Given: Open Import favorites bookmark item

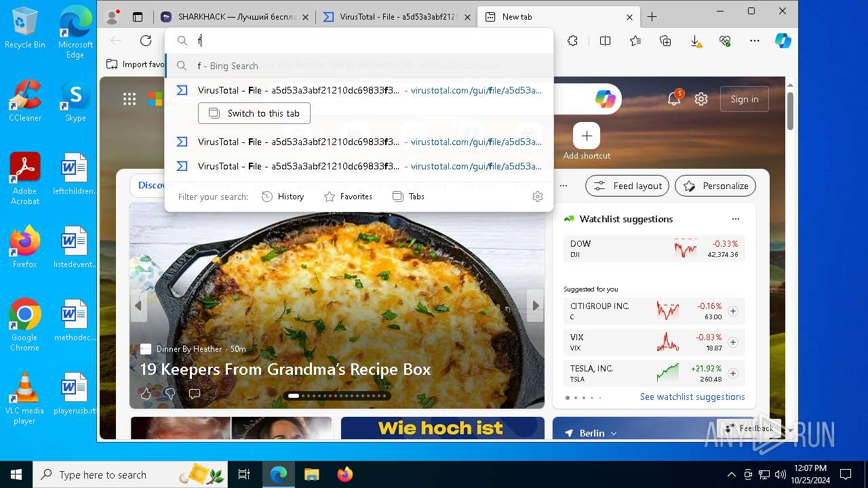Looking at the screenshot, I should tap(136, 64).
